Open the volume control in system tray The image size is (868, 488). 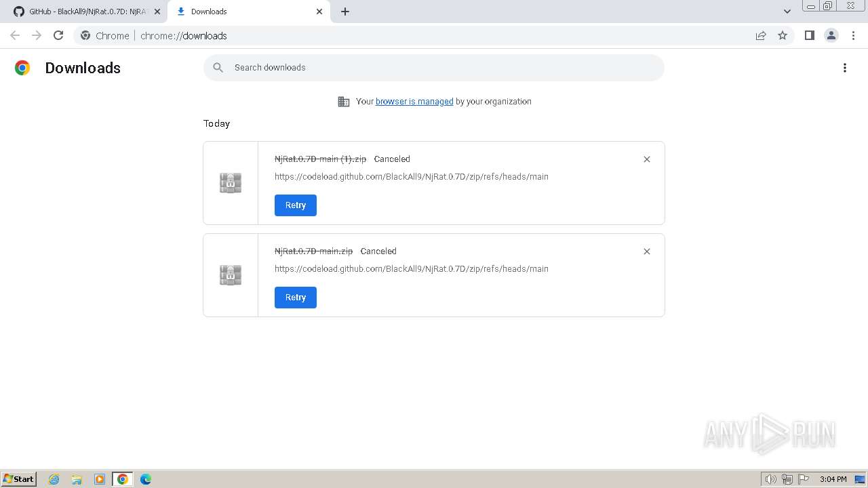pyautogui.click(x=770, y=479)
